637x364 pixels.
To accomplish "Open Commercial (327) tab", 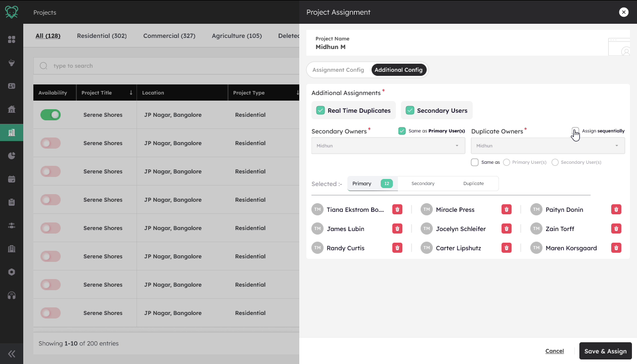I will [169, 36].
